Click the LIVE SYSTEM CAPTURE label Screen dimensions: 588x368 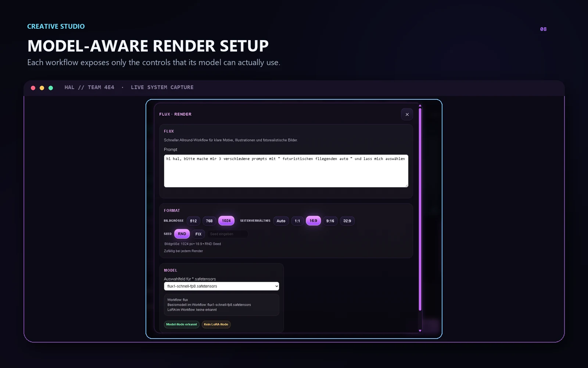click(162, 88)
